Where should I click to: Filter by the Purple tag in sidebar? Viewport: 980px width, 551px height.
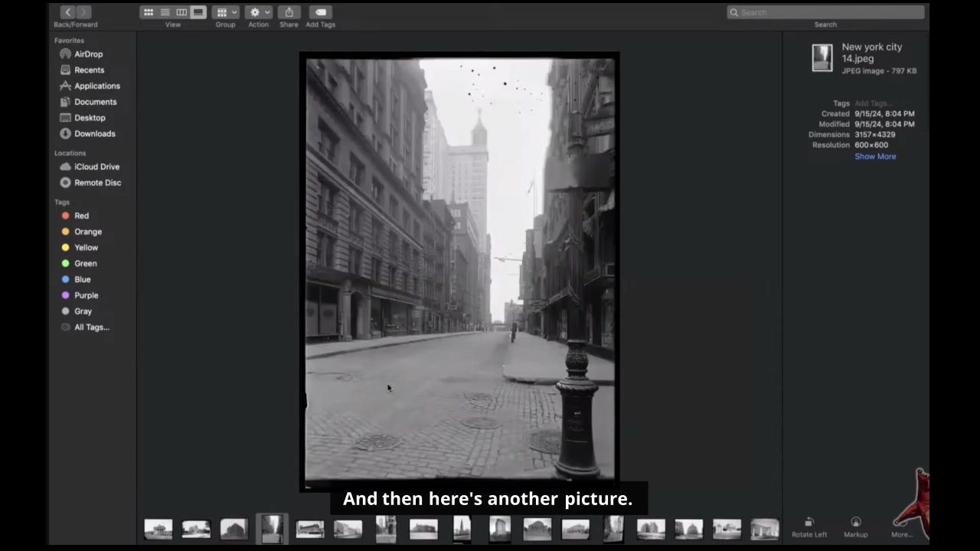click(x=86, y=295)
